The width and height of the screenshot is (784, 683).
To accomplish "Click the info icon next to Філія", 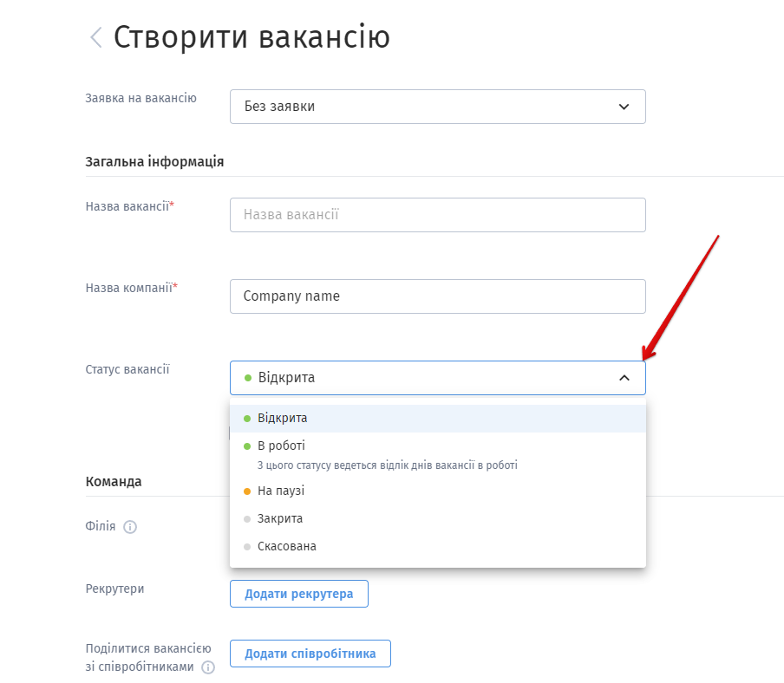I will (x=130, y=527).
